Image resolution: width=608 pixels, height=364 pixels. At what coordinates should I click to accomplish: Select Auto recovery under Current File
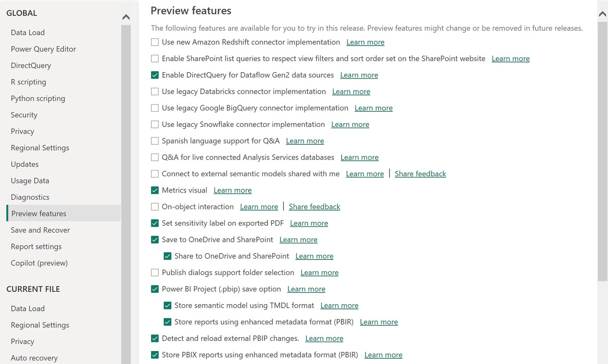pos(34,358)
